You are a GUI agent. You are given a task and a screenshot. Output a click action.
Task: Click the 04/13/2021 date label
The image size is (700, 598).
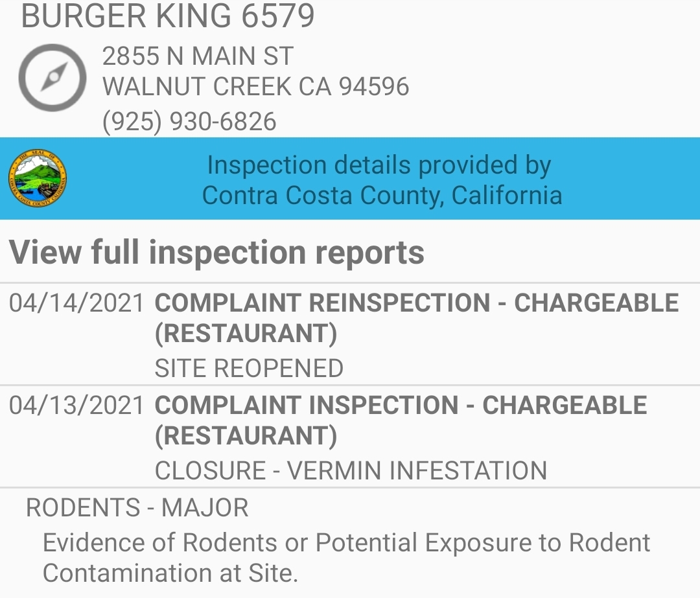[76, 405]
